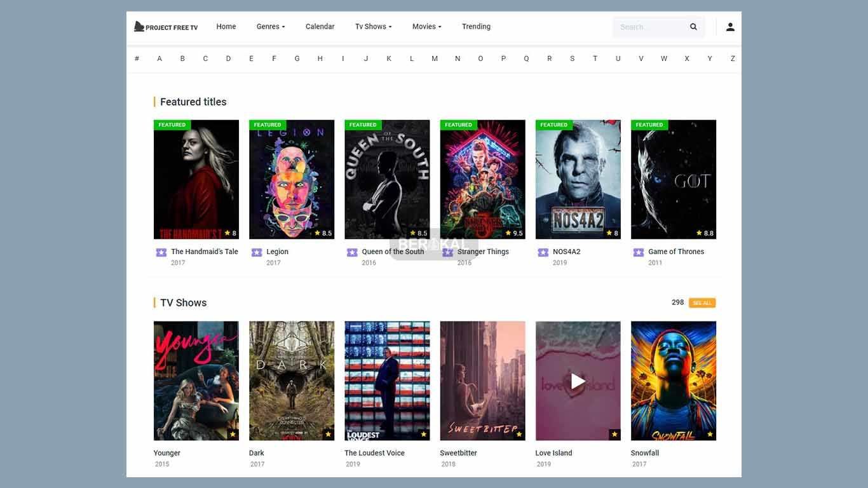Filter titles by the # symbol
Viewport: 868px width, 488px height.
pyautogui.click(x=137, y=58)
